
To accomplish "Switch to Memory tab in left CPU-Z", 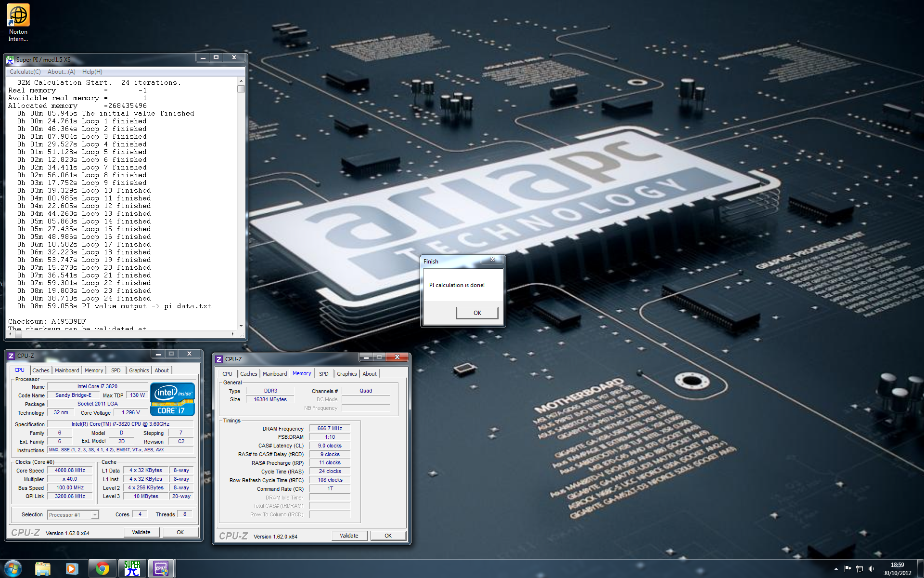I will [x=94, y=370].
